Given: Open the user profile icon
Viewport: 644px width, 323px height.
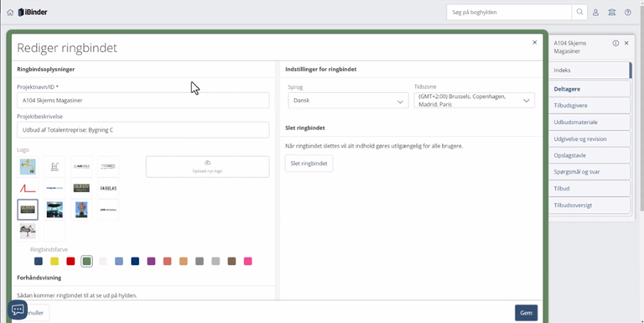Looking at the screenshot, I should tap(595, 13).
